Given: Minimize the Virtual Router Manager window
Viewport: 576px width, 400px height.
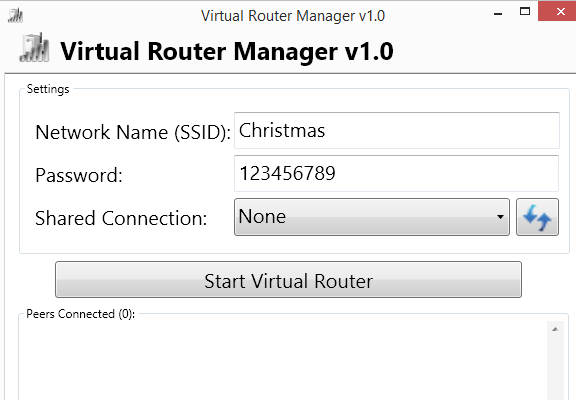Looking at the screenshot, I should point(498,13).
